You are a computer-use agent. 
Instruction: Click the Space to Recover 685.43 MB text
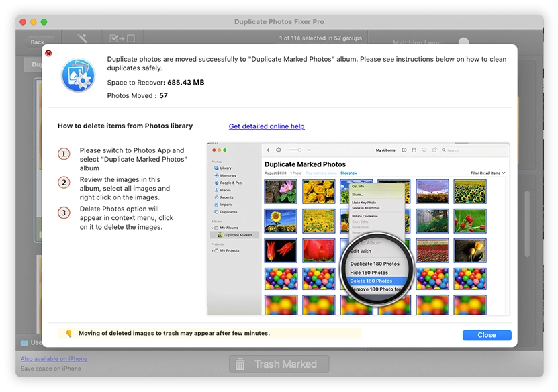click(156, 83)
